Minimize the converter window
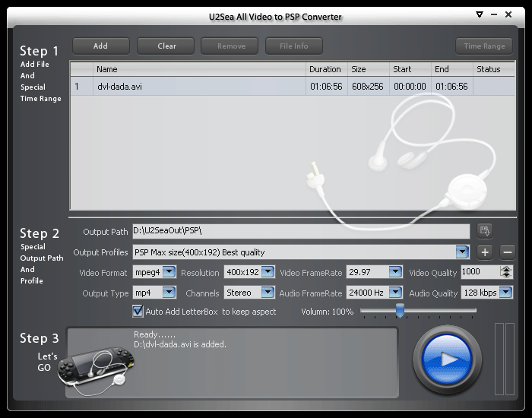Image resolution: width=532 pixels, height=418 pixels. tap(494, 14)
